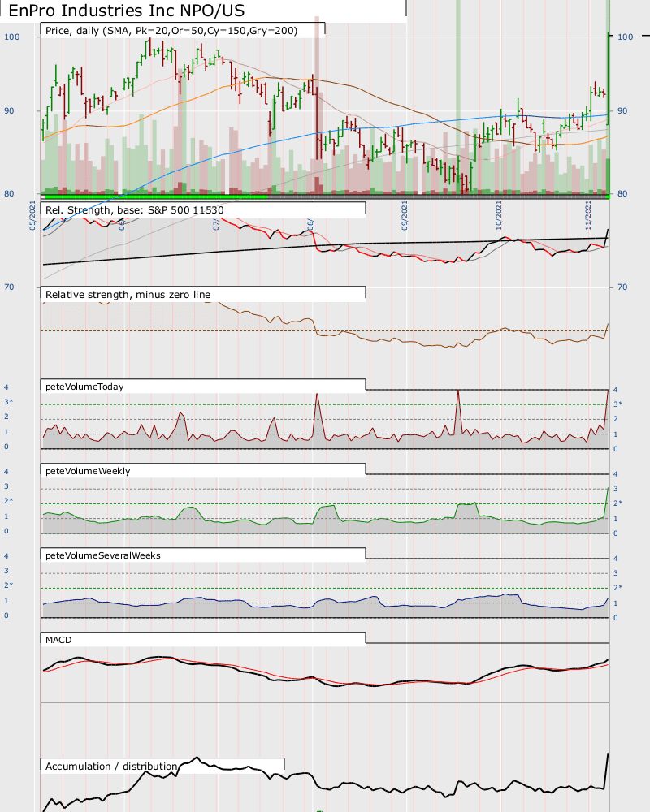
Task: Click the 80 price label on right axis
Action: click(x=622, y=194)
